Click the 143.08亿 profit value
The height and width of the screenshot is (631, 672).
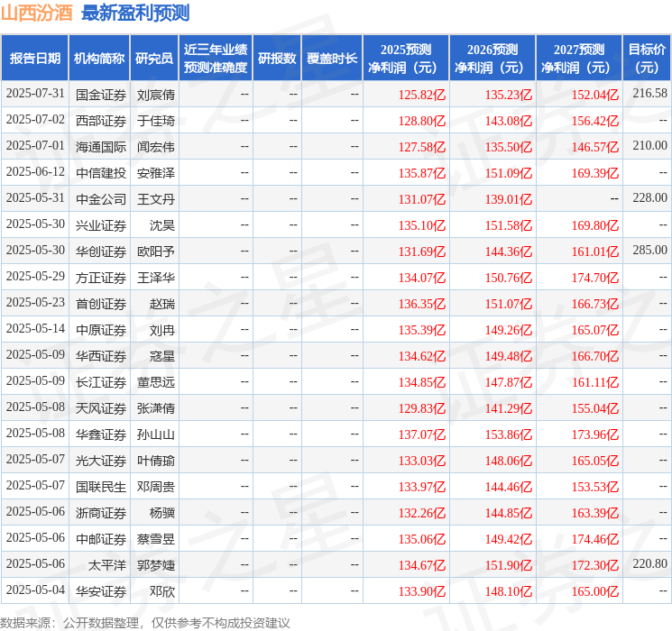[509, 121]
